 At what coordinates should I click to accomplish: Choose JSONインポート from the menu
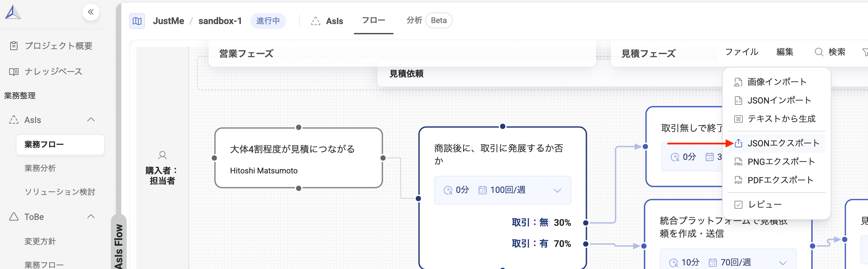(776, 101)
